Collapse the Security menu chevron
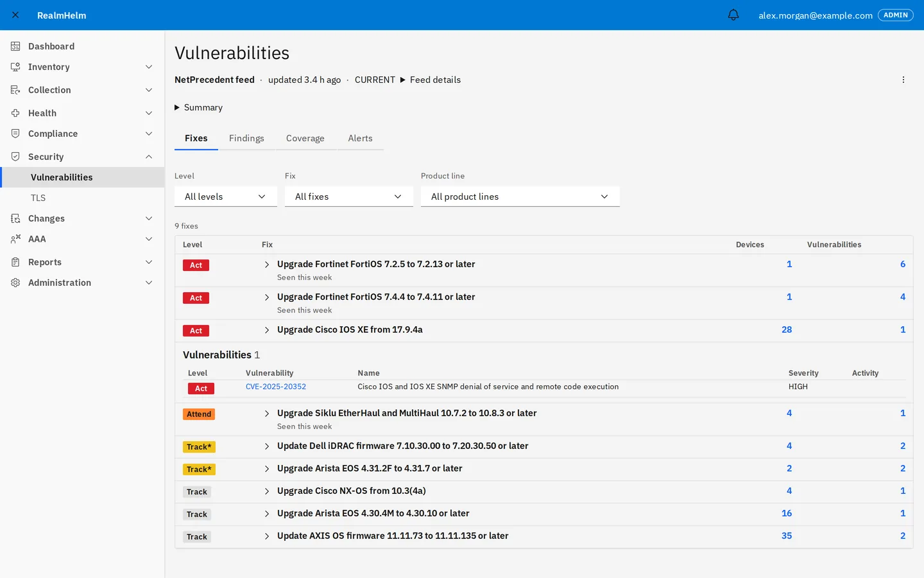 pyautogui.click(x=149, y=157)
